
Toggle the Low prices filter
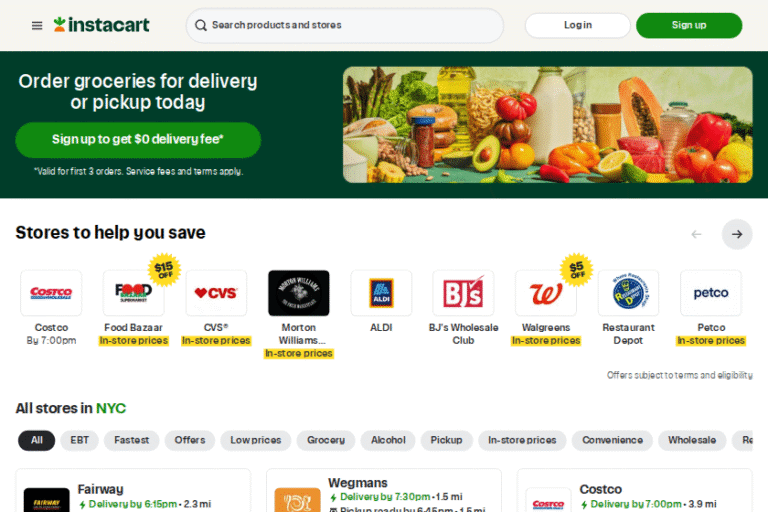[256, 440]
